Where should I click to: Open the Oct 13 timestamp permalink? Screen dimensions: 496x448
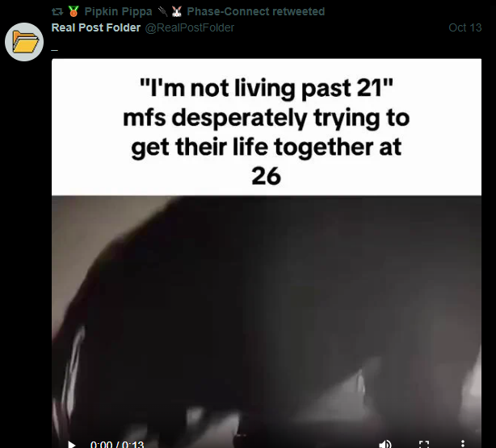(465, 27)
